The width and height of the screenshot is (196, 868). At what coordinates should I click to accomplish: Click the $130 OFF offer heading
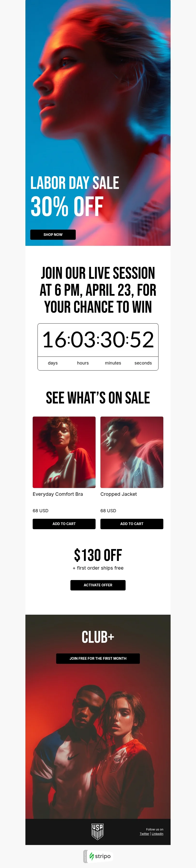click(98, 555)
